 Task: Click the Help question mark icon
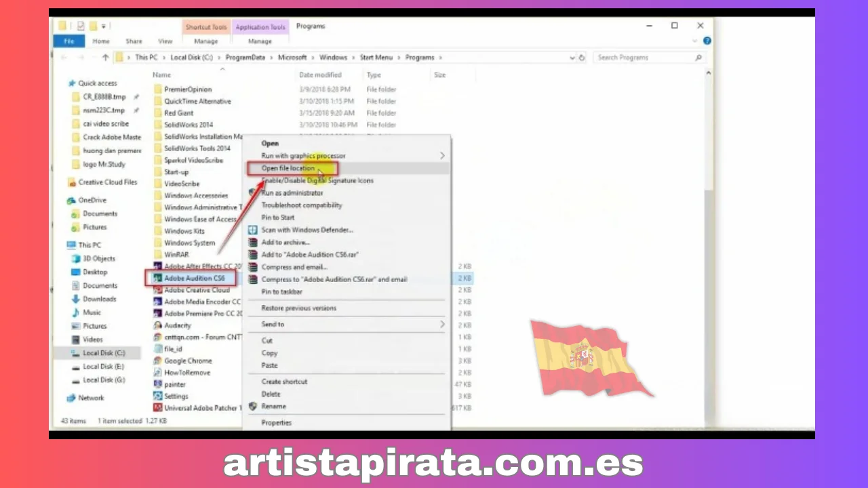pyautogui.click(x=707, y=41)
